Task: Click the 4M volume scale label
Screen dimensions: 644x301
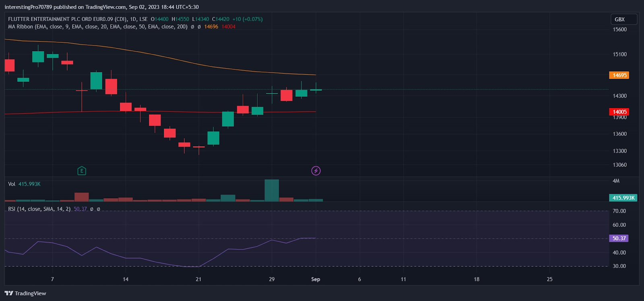Action: click(x=616, y=181)
